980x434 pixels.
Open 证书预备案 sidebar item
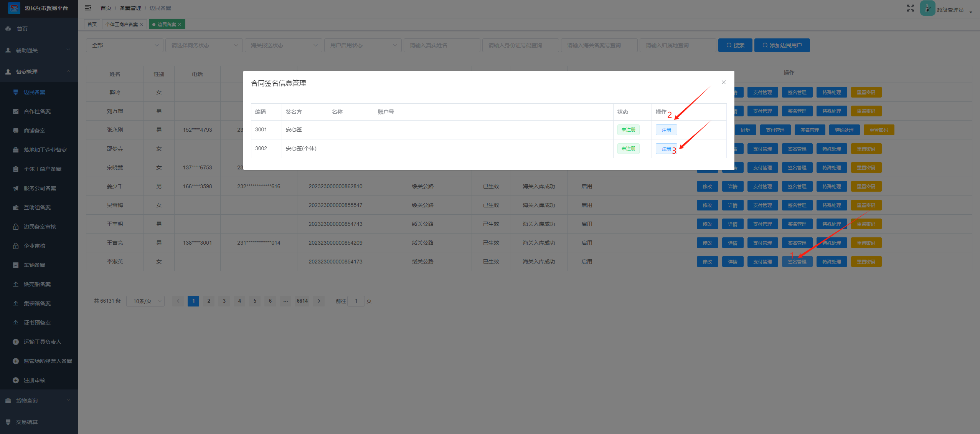[39, 323]
